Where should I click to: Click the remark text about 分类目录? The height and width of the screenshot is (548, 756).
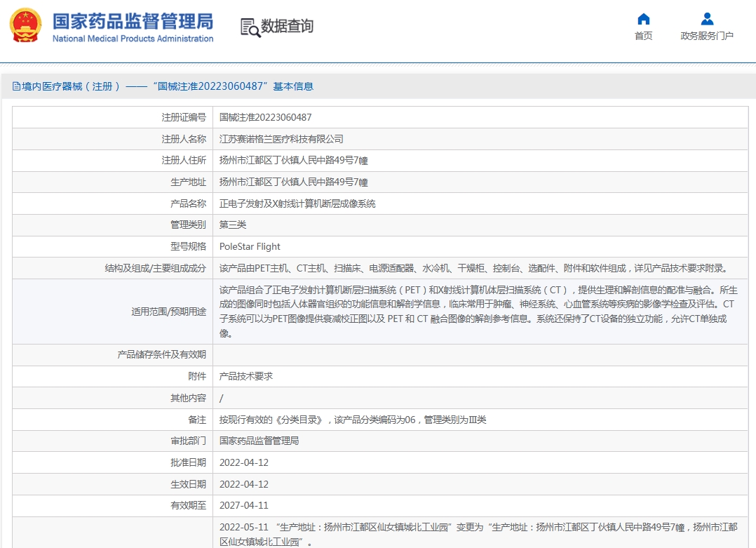click(x=353, y=420)
